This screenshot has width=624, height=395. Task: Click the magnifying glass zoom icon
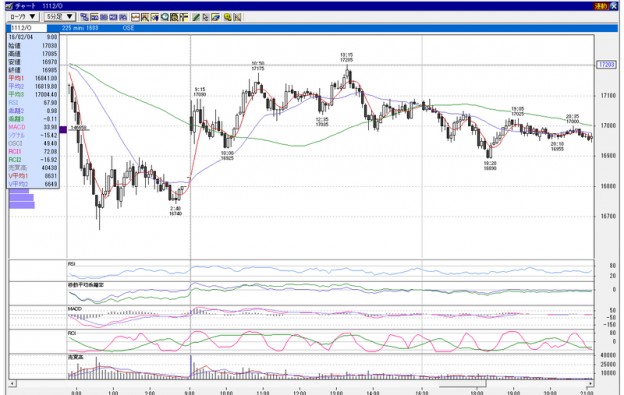165,17
